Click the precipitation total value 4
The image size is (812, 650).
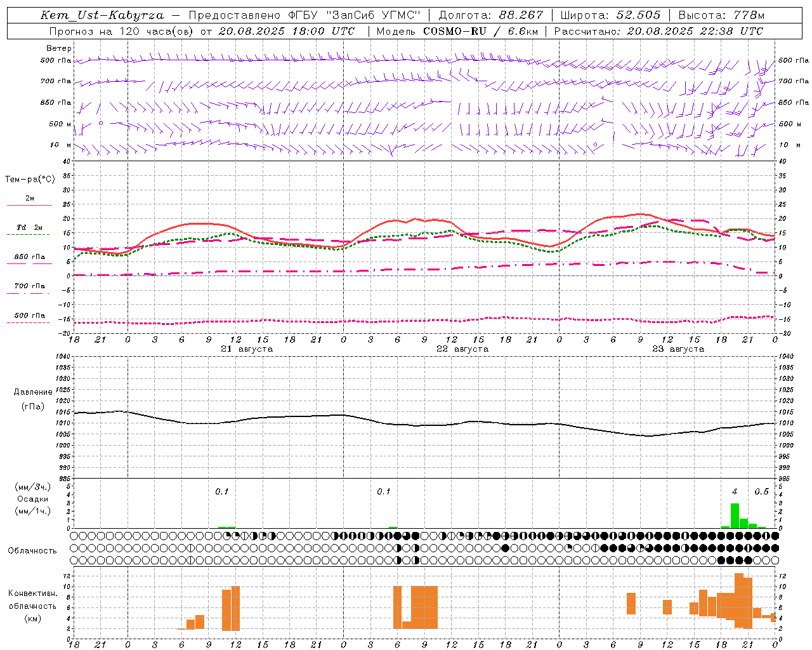[735, 492]
